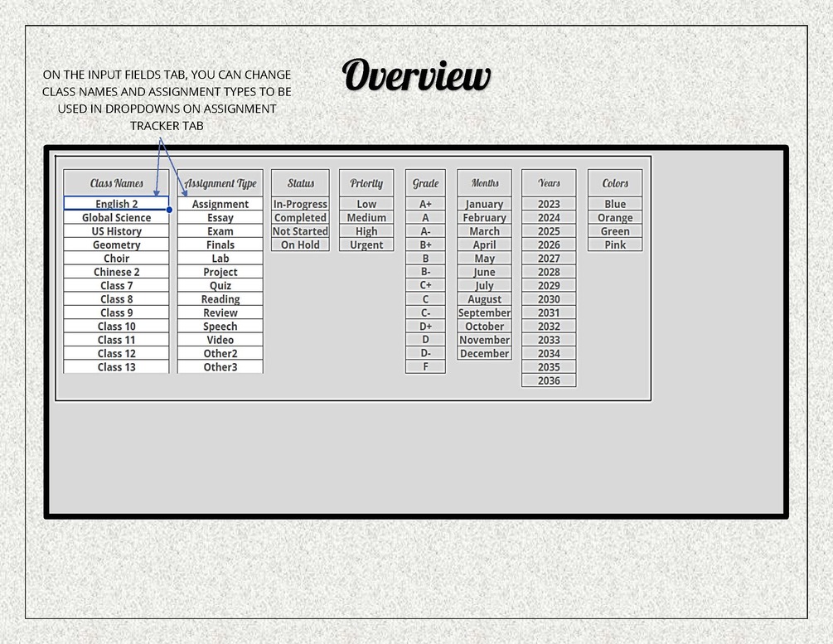833x644 pixels.
Task: Click the Video cell
Action: click(x=220, y=340)
